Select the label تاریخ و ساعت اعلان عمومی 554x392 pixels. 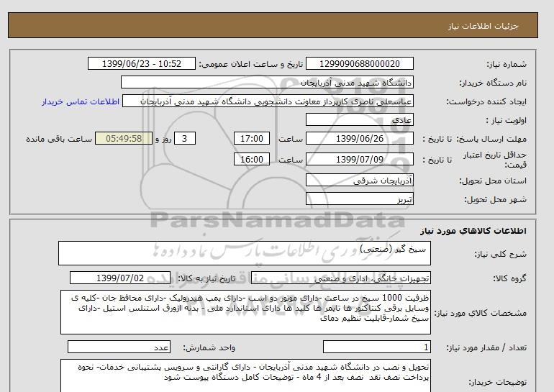[251, 64]
